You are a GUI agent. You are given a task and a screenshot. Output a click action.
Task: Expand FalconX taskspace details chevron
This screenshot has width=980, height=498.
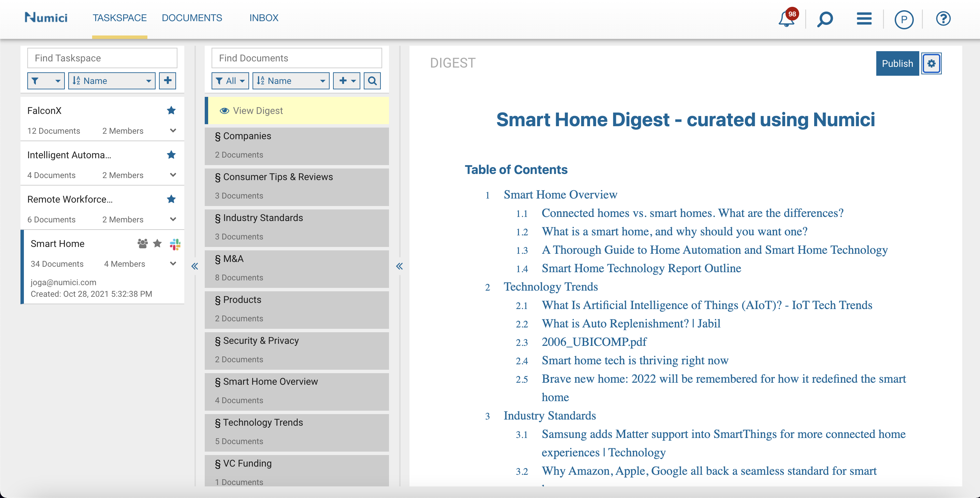point(173,131)
